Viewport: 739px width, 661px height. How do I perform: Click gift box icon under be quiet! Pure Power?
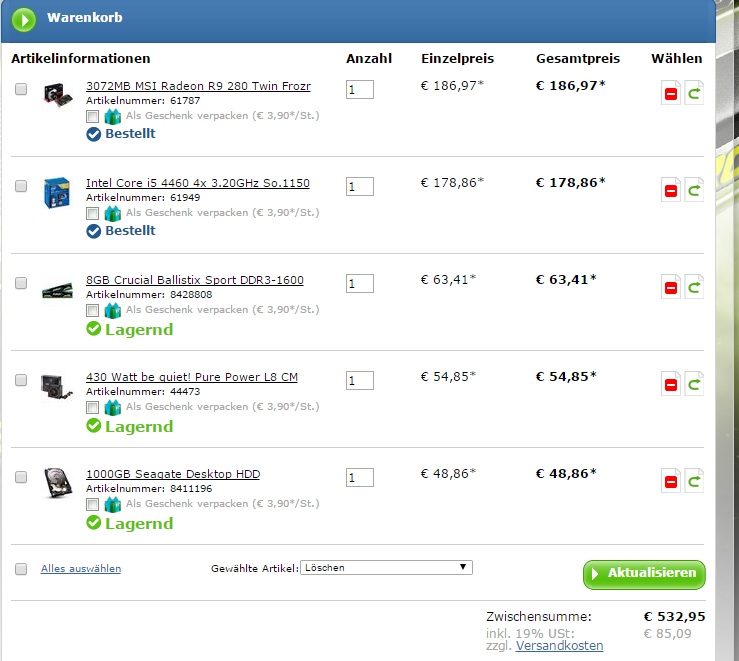click(x=112, y=407)
